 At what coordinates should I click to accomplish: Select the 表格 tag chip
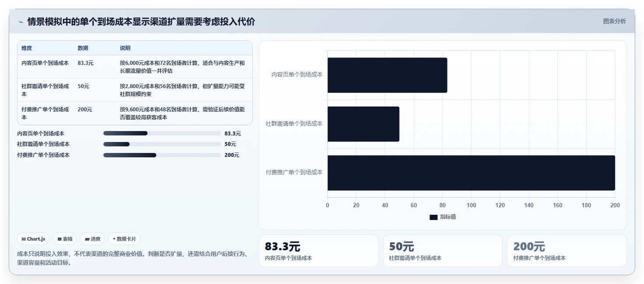click(65, 239)
